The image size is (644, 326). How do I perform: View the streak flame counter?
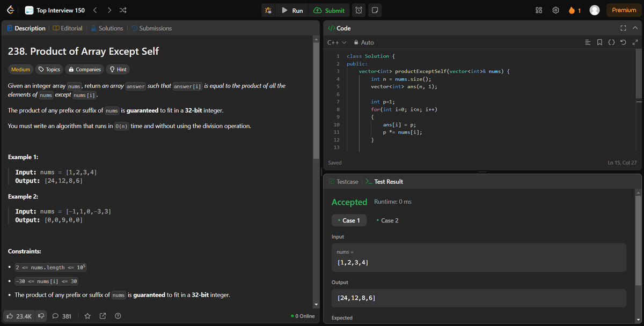[x=575, y=10]
